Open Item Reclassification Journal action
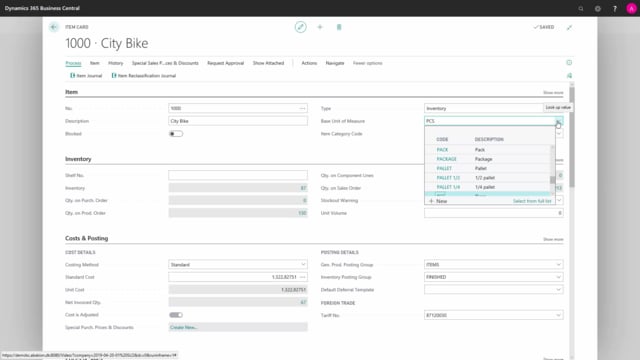The height and width of the screenshot is (360, 640). click(144, 76)
